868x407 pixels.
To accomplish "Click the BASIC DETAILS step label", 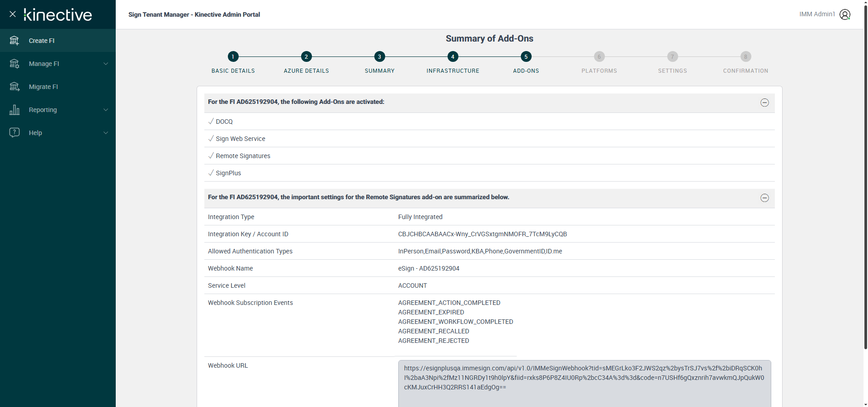I will 233,71.
